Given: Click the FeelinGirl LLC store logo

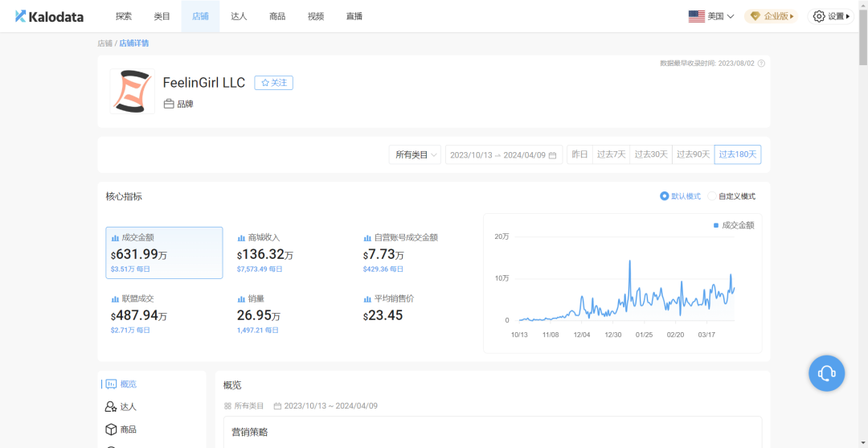Looking at the screenshot, I should 132,91.
